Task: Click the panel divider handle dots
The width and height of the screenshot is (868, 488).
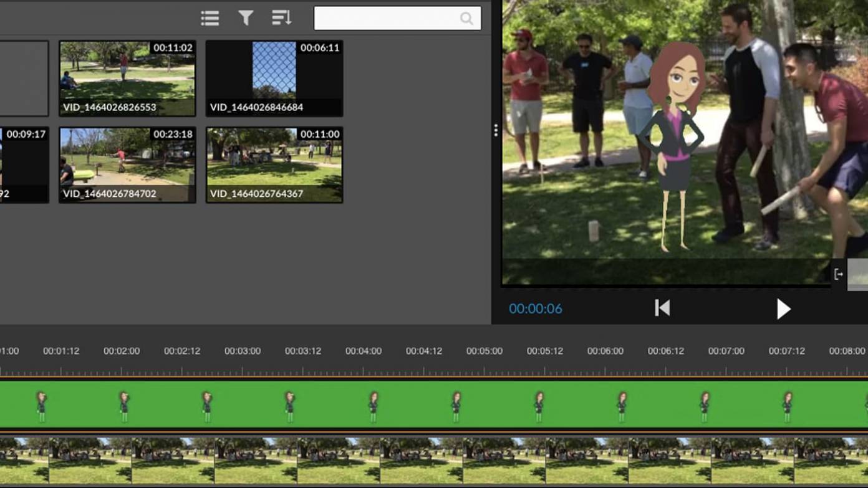Action: [x=496, y=130]
